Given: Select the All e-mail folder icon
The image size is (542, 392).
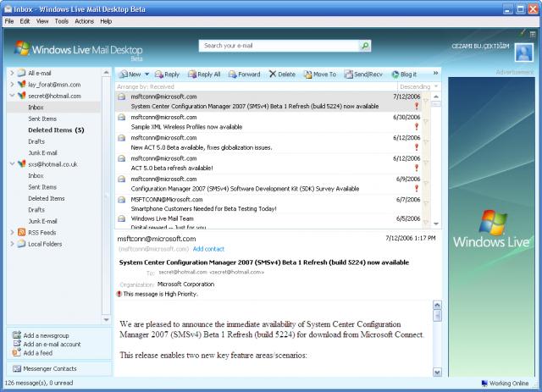Looking at the screenshot, I should click(x=21, y=73).
